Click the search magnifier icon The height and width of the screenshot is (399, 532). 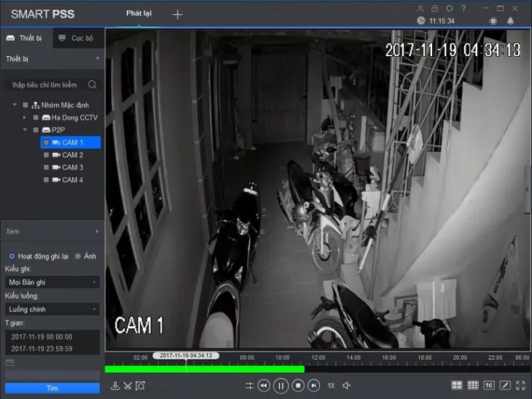tap(93, 85)
